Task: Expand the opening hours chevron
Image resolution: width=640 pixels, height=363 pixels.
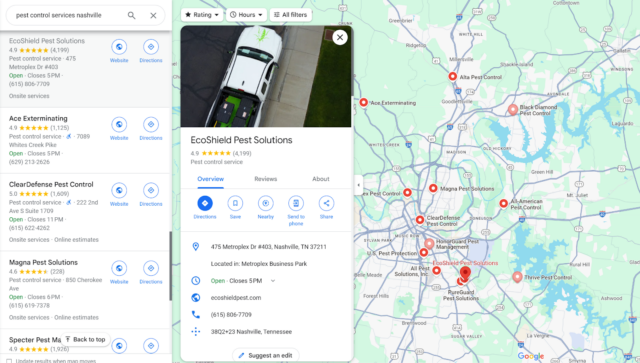Action: click(273, 281)
